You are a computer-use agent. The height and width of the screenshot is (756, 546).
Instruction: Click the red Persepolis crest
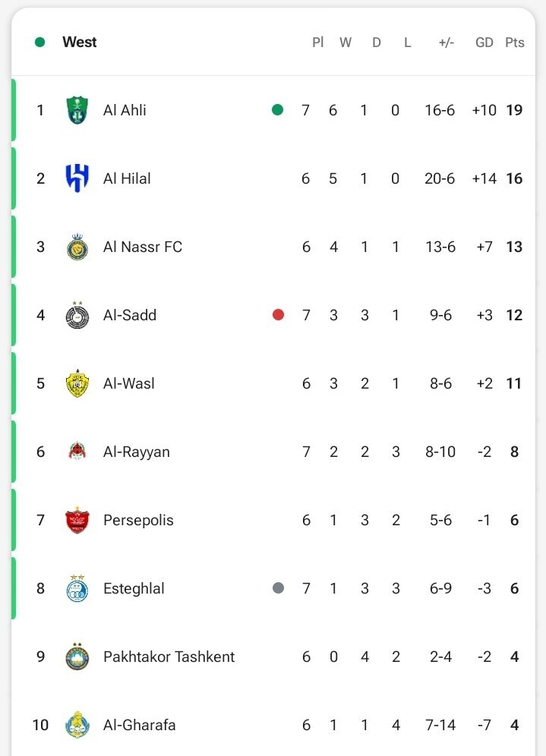(77, 520)
